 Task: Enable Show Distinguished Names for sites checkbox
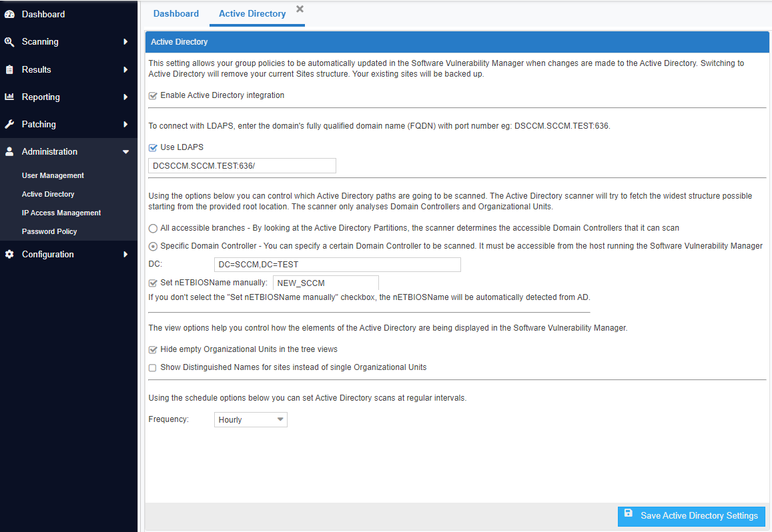[x=153, y=367]
